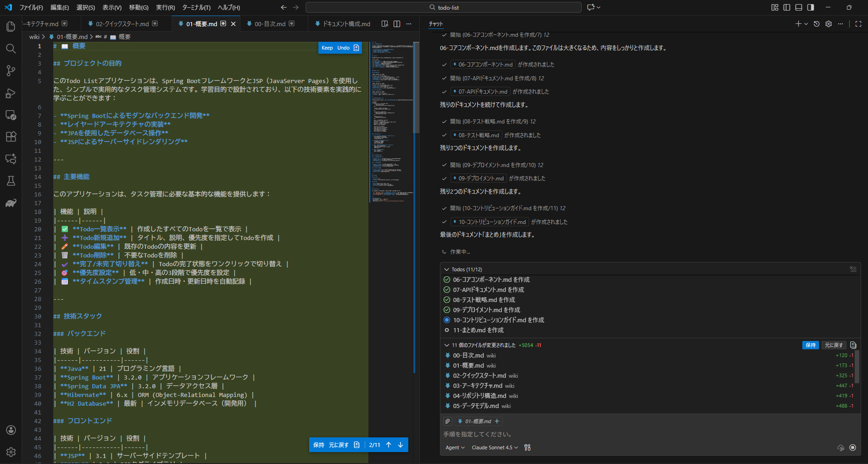Open the Testing (beaker) view

point(11,181)
